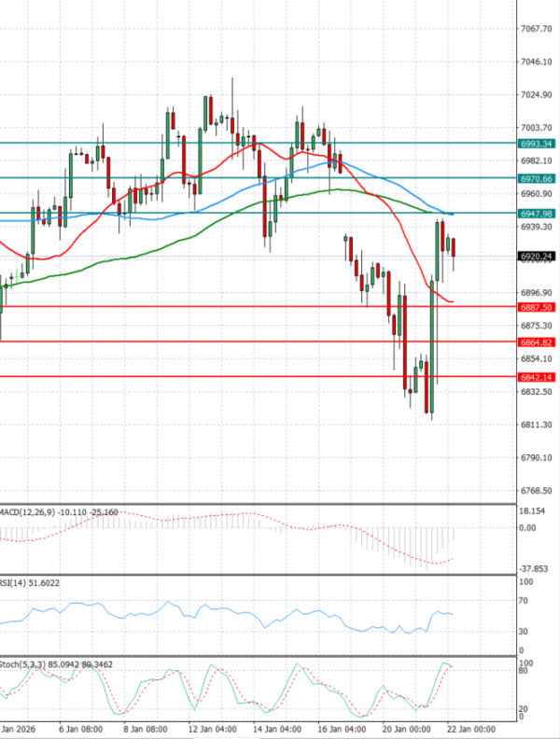Click the 6842.14 support price label
The image size is (560, 739).
[536, 377]
